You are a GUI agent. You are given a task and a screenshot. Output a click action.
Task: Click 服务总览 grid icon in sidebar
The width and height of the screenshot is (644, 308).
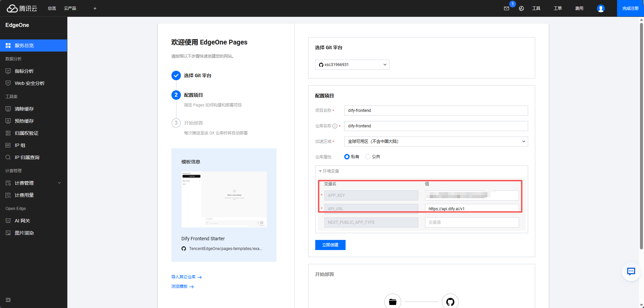coord(8,45)
